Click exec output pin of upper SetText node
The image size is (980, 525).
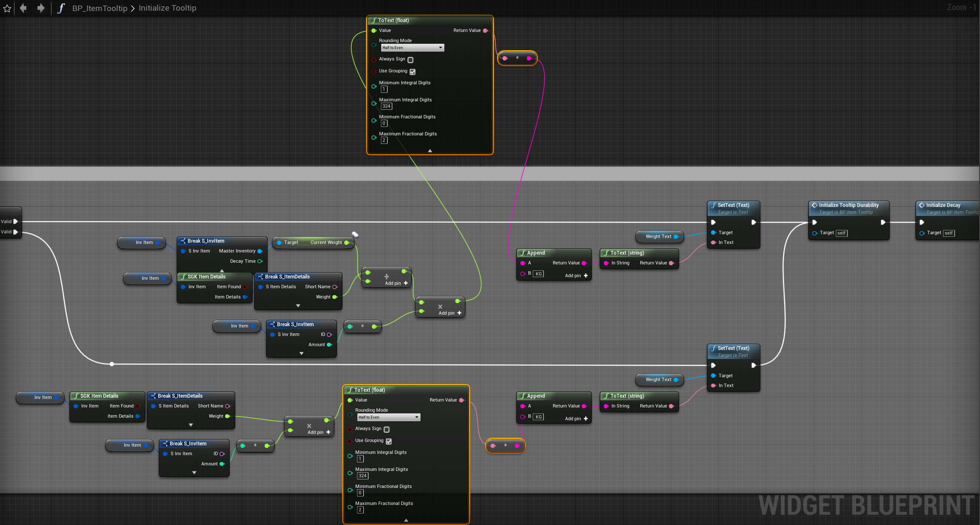[x=754, y=222]
